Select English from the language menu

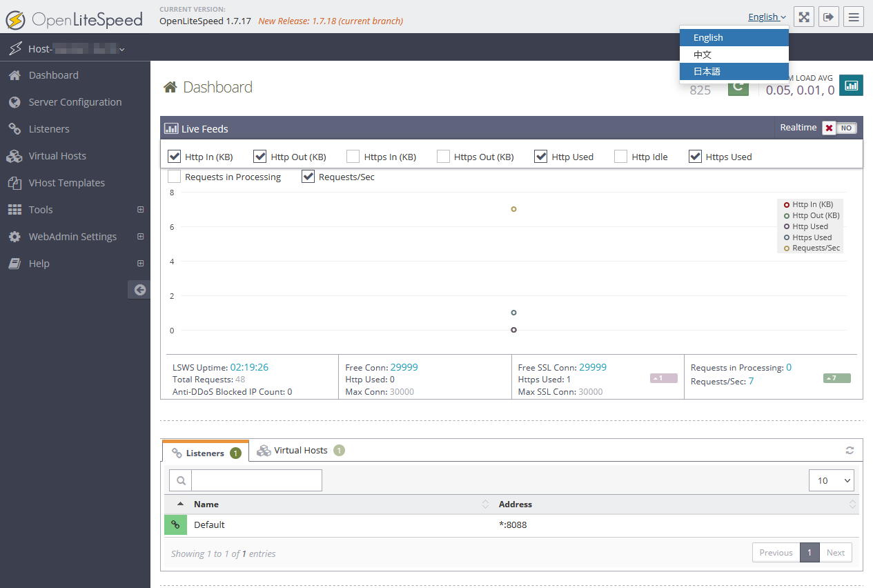(734, 38)
